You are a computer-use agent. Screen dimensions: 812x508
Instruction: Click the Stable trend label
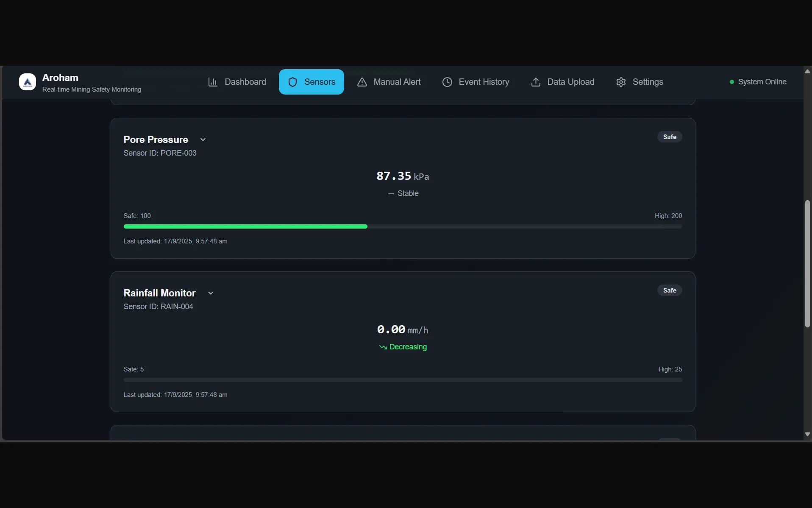(x=408, y=193)
